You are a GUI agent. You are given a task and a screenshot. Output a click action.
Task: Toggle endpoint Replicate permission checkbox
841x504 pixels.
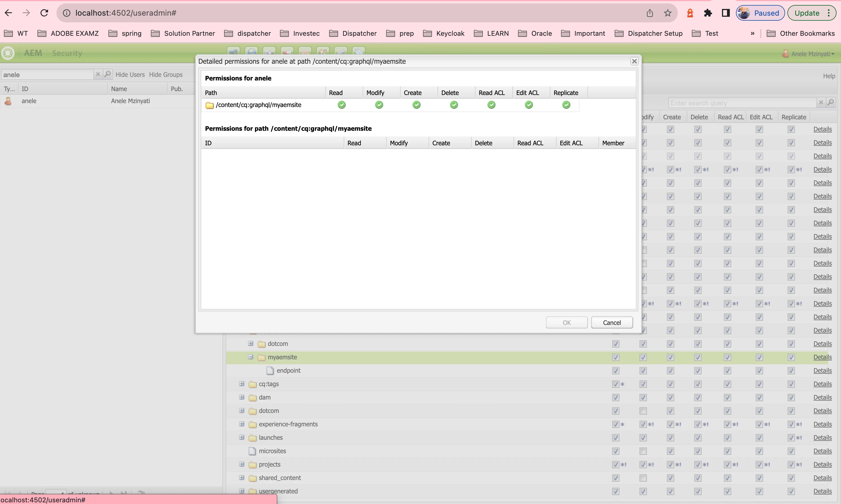791,370
